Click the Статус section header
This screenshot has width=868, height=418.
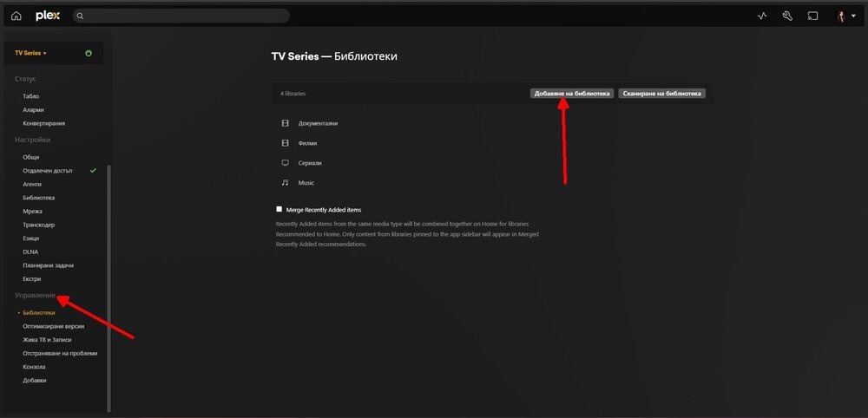[x=25, y=79]
